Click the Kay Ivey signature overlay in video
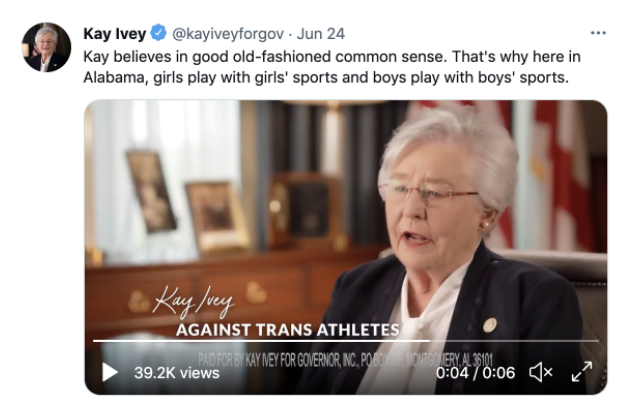The width and height of the screenshot is (624, 414). [194, 302]
